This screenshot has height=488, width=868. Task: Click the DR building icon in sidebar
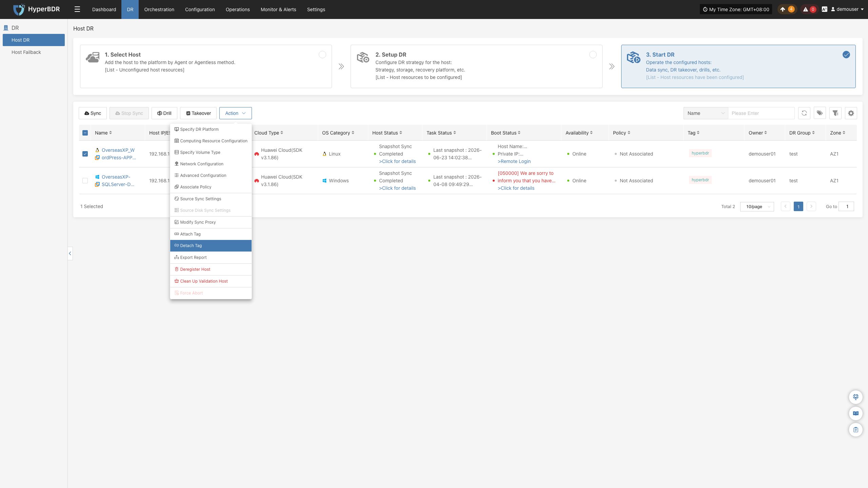coord(6,28)
